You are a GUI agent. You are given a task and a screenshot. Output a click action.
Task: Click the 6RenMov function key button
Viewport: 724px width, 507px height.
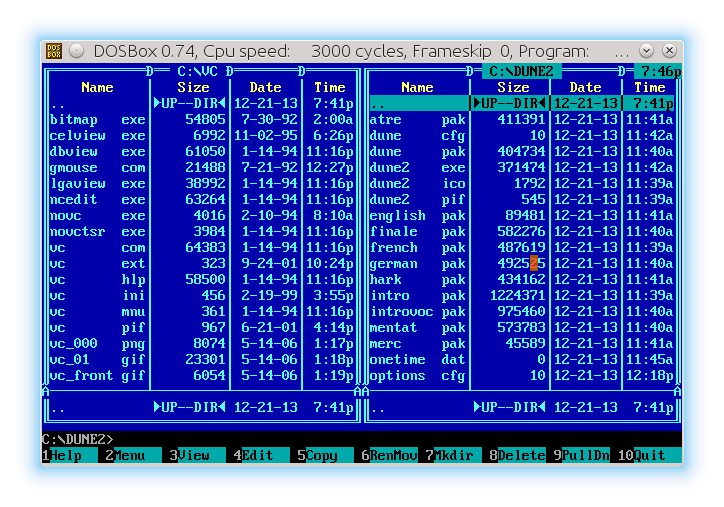point(390,455)
